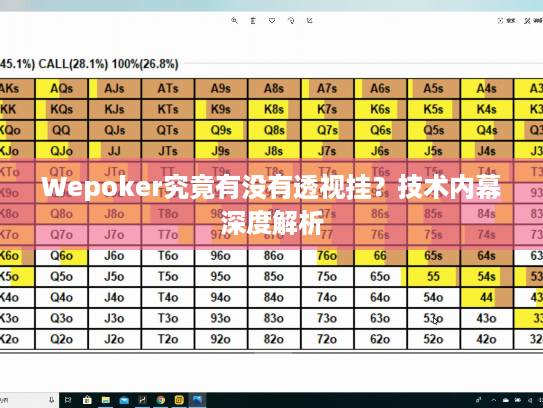The image size is (543, 408).
Task: Select the AJs cell
Action: click(115, 89)
